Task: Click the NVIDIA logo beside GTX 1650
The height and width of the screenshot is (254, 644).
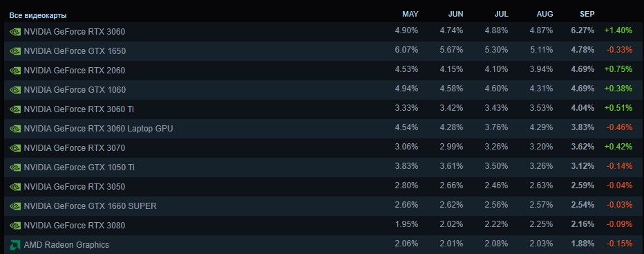Action: [x=15, y=51]
